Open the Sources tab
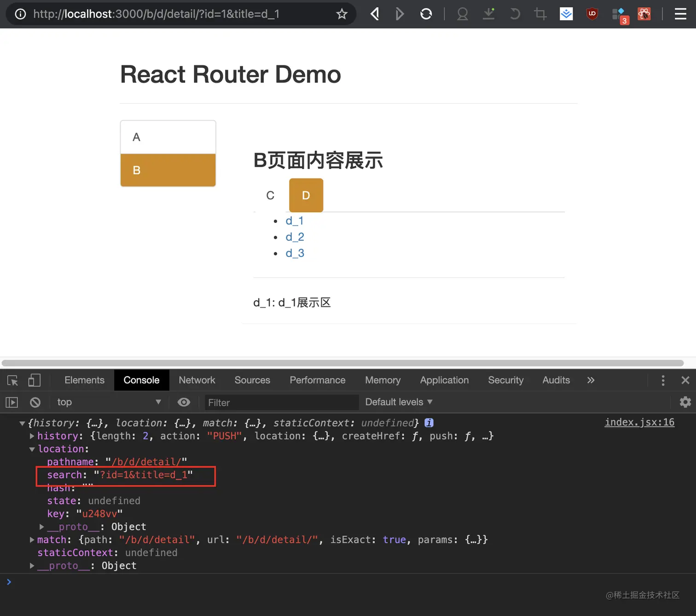The height and width of the screenshot is (616, 696). [252, 380]
